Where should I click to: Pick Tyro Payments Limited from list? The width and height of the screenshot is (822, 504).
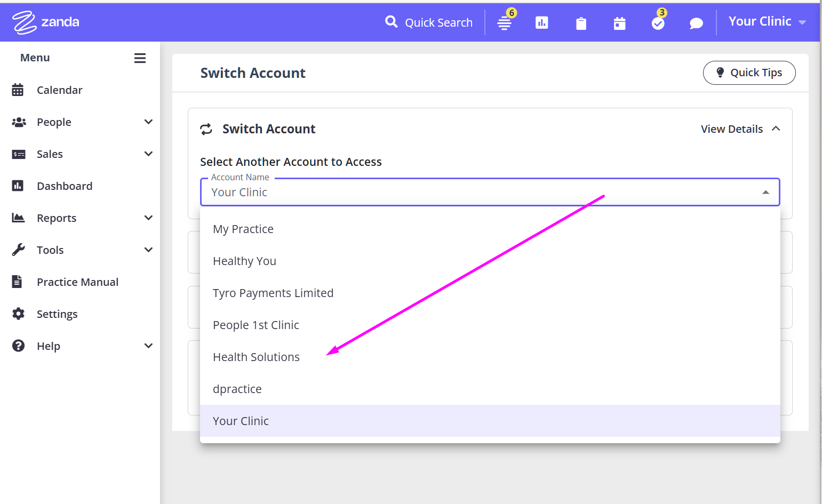pos(273,293)
